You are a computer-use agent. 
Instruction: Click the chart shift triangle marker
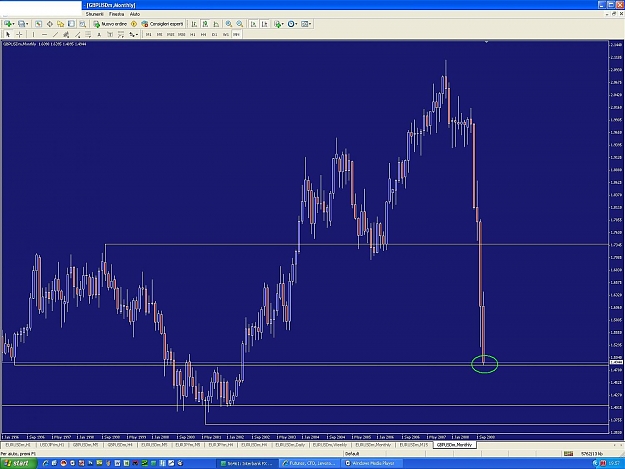coord(486,42)
